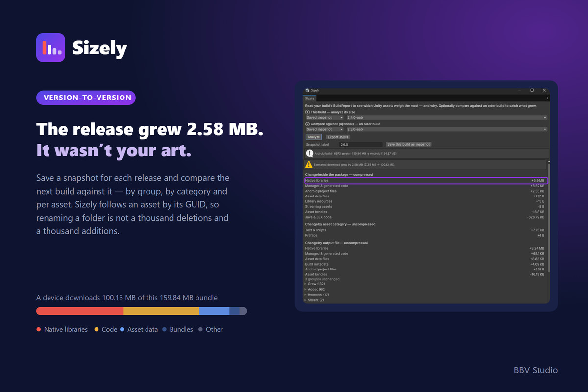This screenshot has height=392, width=588.
Task: Open the 2.3.0-aab snapshot dropdown
Action: tap(446, 129)
